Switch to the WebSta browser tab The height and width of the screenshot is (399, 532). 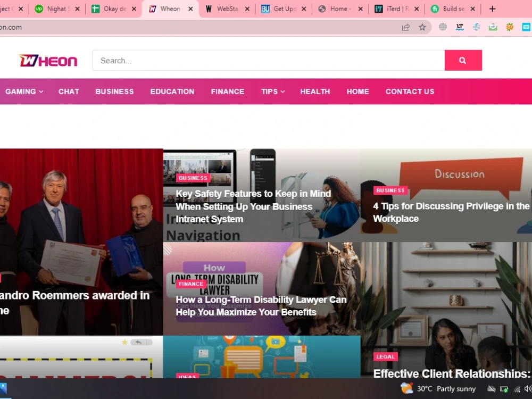(x=227, y=9)
